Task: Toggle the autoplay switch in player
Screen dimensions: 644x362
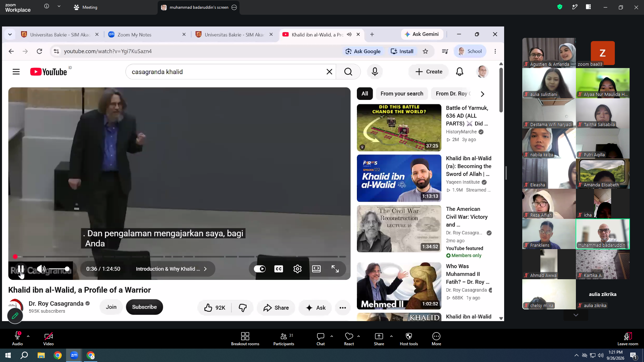Action: click(x=260, y=269)
